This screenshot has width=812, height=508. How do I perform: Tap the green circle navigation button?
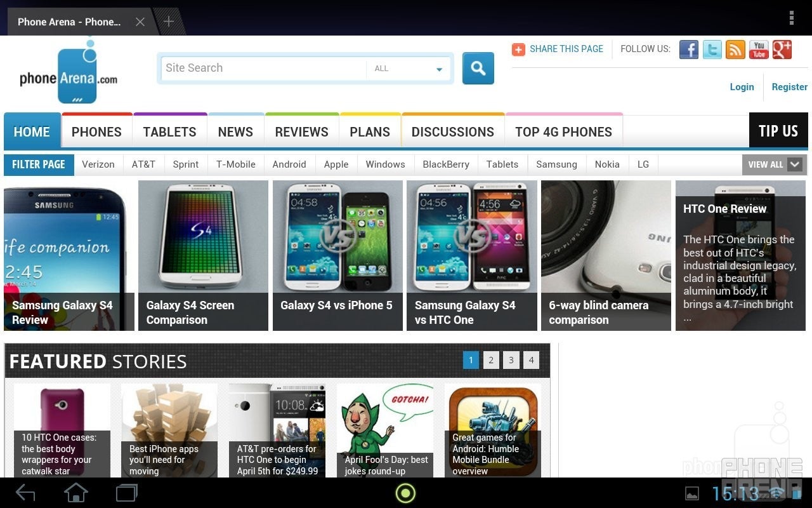coord(405,493)
